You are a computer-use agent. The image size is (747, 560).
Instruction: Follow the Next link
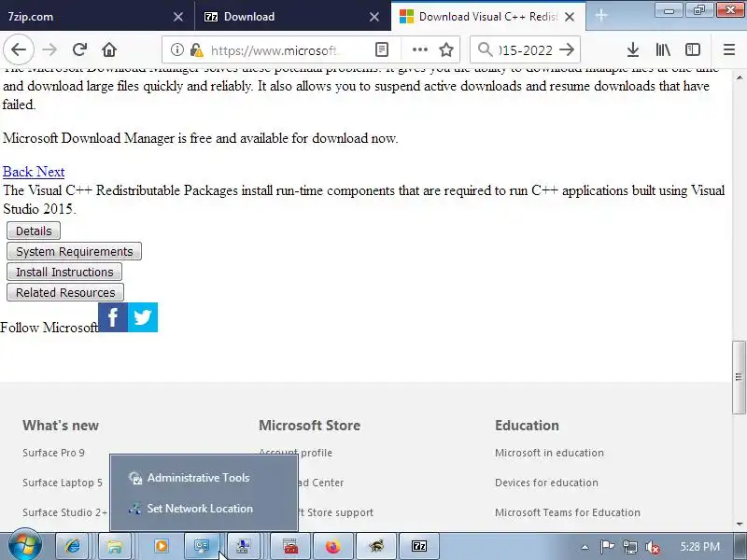click(x=50, y=172)
